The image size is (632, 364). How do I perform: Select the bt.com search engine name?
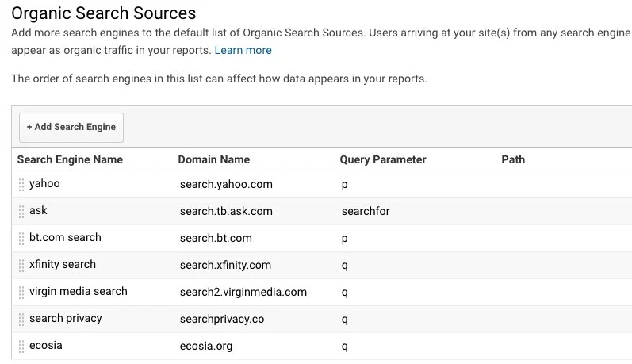tap(65, 237)
